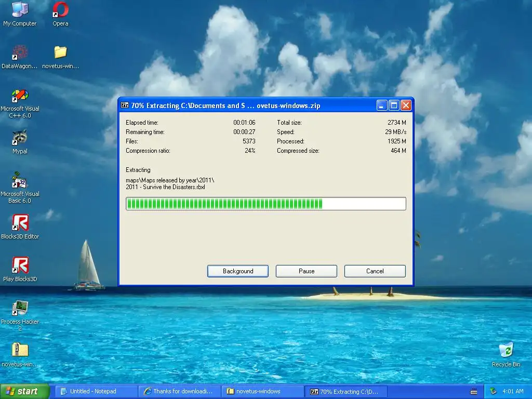This screenshot has height=399, width=532.
Task: Close the 7-Zip extracting dialog
Action: (x=406, y=105)
